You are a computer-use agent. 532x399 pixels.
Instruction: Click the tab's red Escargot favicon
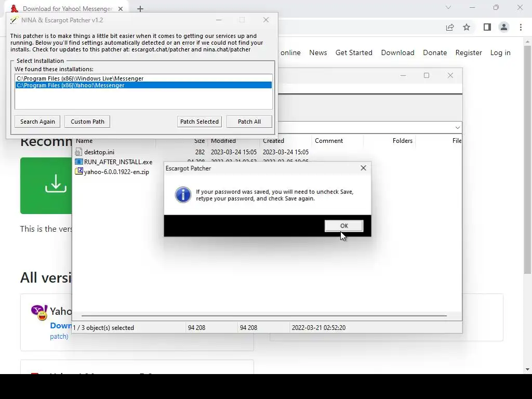tap(14, 9)
